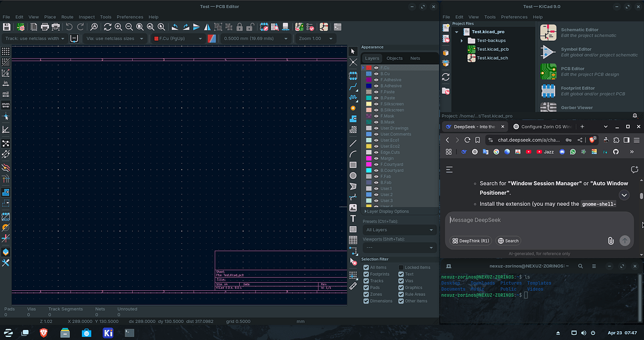The width and height of the screenshot is (644, 340).
Task: Open the Schematic Editor launcher
Action: click(549, 33)
